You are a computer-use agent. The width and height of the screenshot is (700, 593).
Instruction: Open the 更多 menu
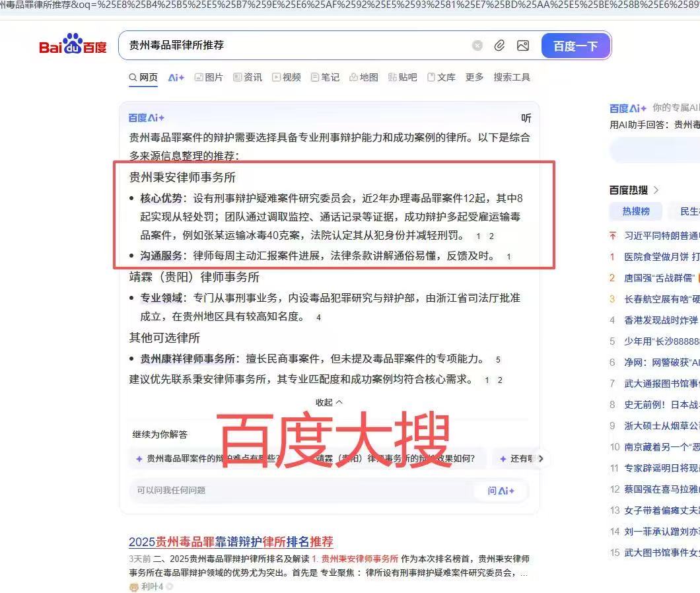pos(474,77)
